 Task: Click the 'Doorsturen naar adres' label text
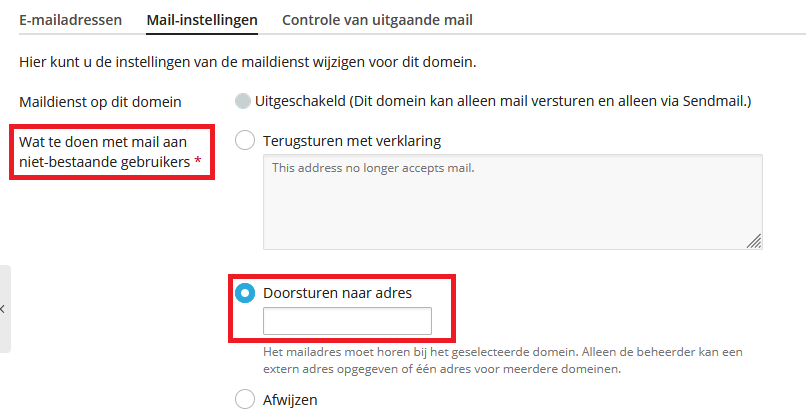[337, 293]
